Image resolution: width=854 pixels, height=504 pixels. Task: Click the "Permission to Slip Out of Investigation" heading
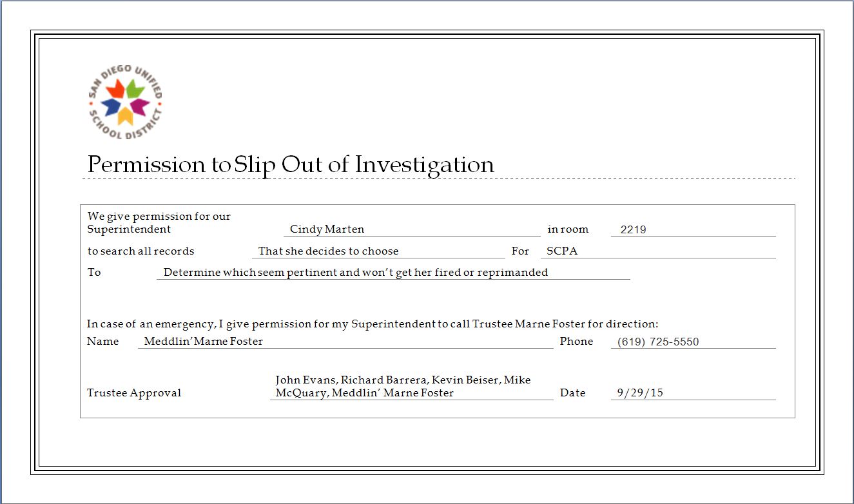291,164
